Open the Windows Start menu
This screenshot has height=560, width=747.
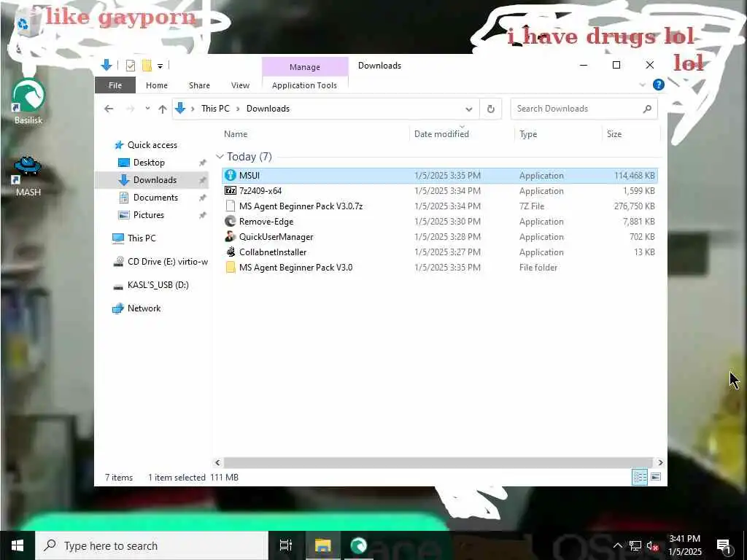click(18, 545)
